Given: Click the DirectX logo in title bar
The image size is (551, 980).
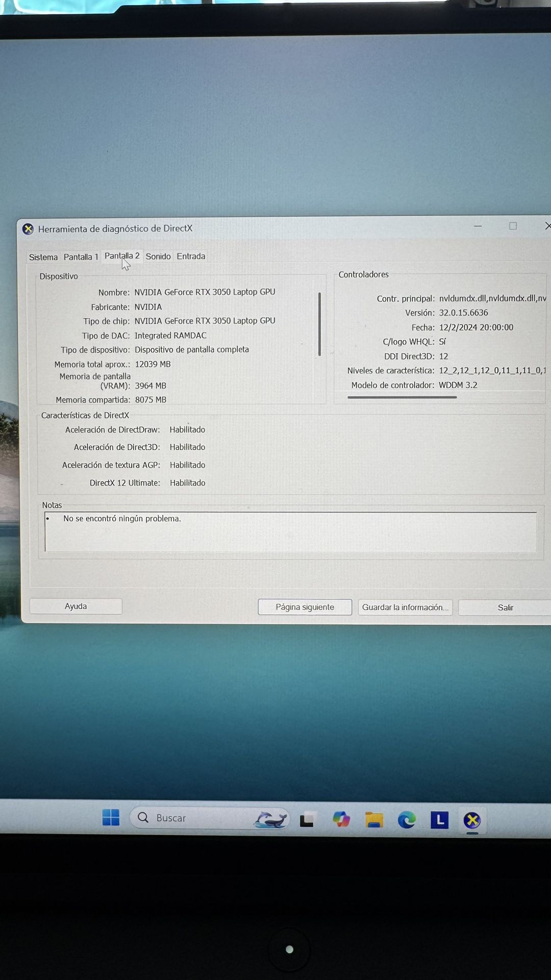Looking at the screenshot, I should point(28,229).
